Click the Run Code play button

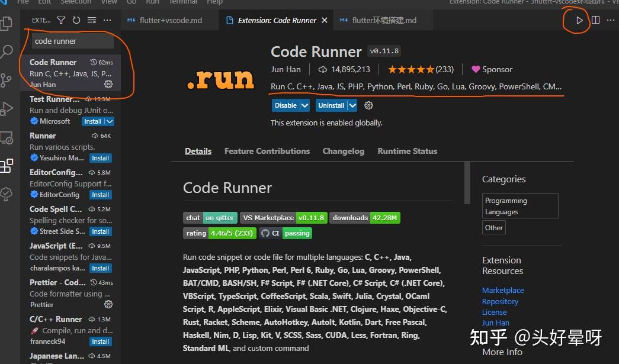pyautogui.click(x=579, y=20)
